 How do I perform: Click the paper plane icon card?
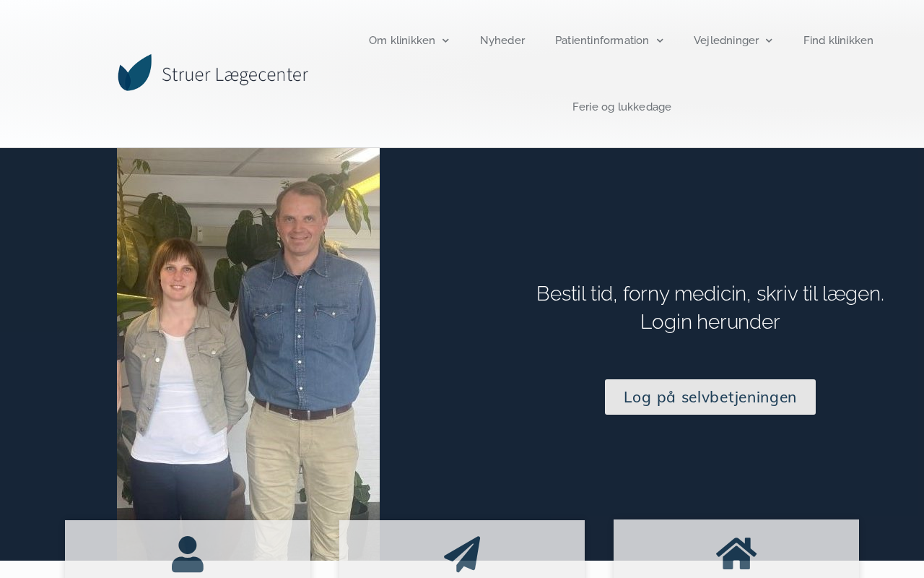(462, 549)
